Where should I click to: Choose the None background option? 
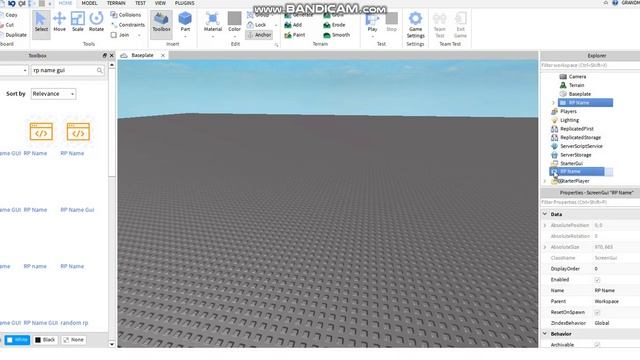73,340
